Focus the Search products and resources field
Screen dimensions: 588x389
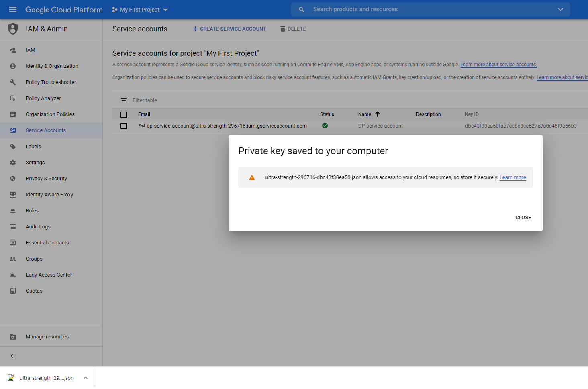[430, 10]
